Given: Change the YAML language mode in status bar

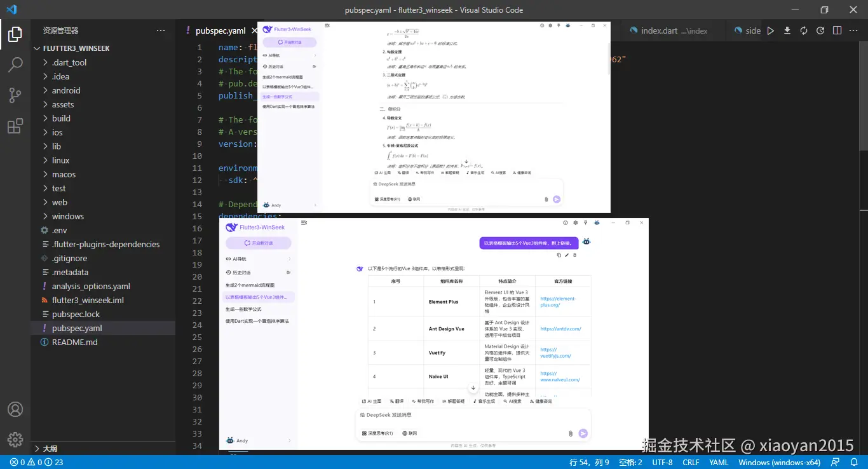Looking at the screenshot, I should point(719,462).
